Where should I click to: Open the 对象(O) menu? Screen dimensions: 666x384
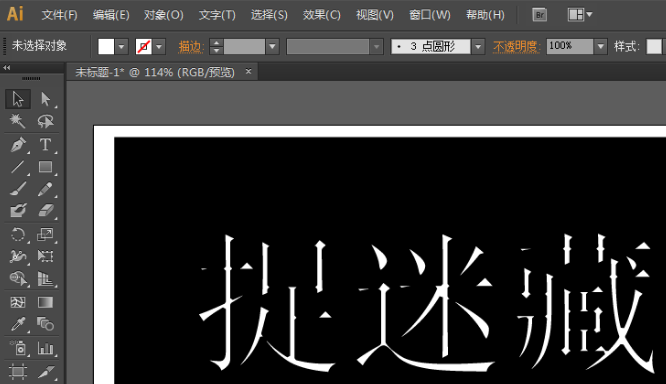(164, 15)
